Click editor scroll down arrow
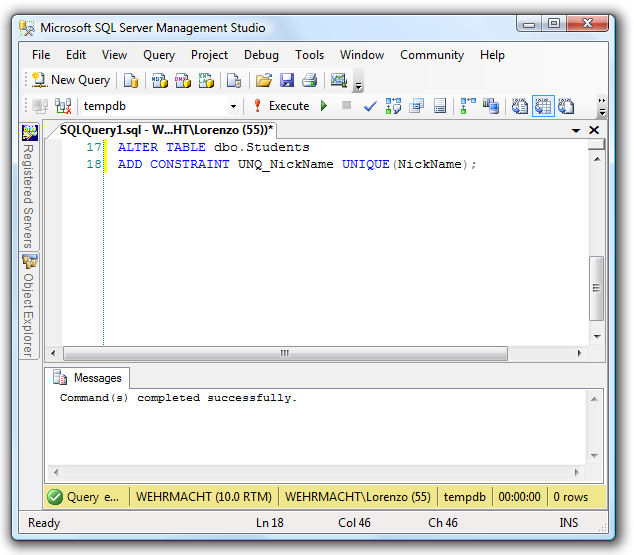The width and height of the screenshot is (634, 555). (x=597, y=336)
